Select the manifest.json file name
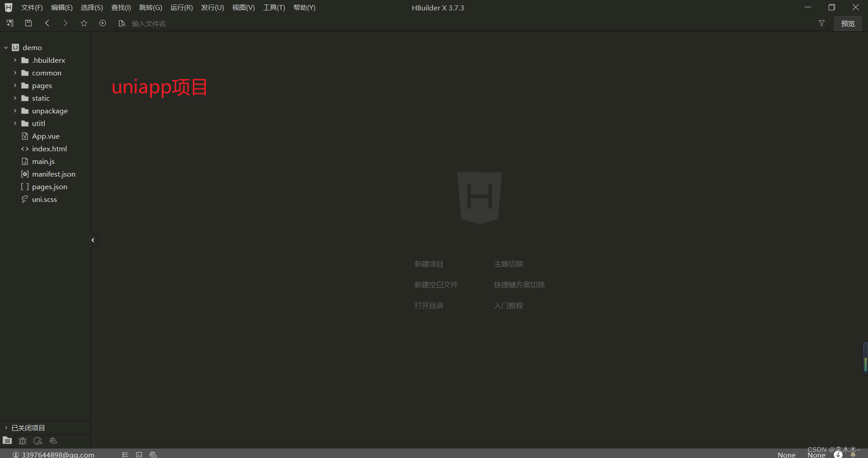The height and width of the screenshot is (458, 868). [54, 174]
